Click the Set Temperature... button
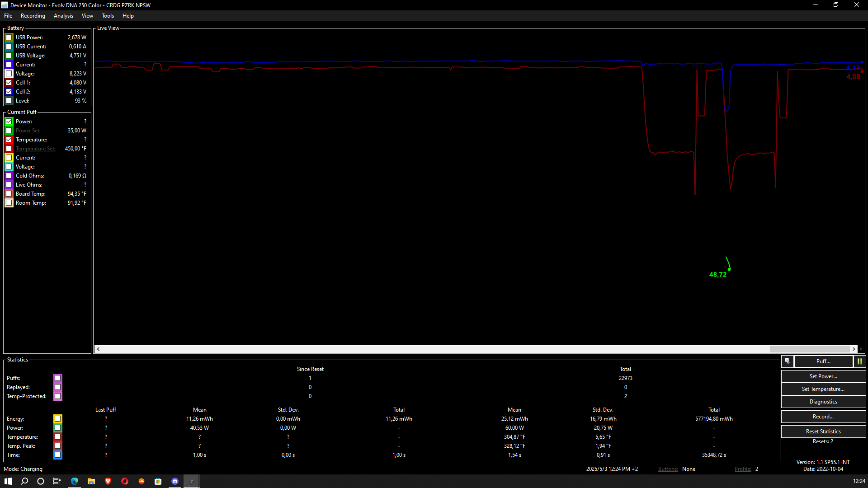The width and height of the screenshot is (868, 488). pos(823,389)
